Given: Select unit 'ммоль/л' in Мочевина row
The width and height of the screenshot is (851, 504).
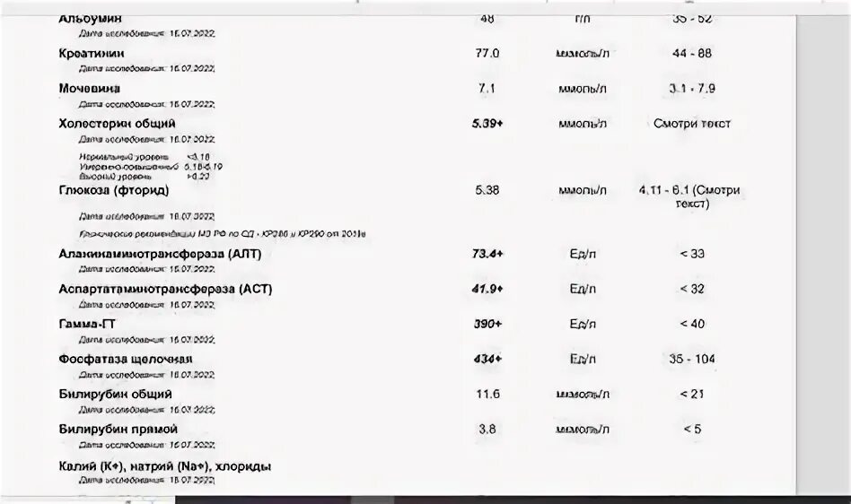Looking at the screenshot, I should click(x=583, y=89).
